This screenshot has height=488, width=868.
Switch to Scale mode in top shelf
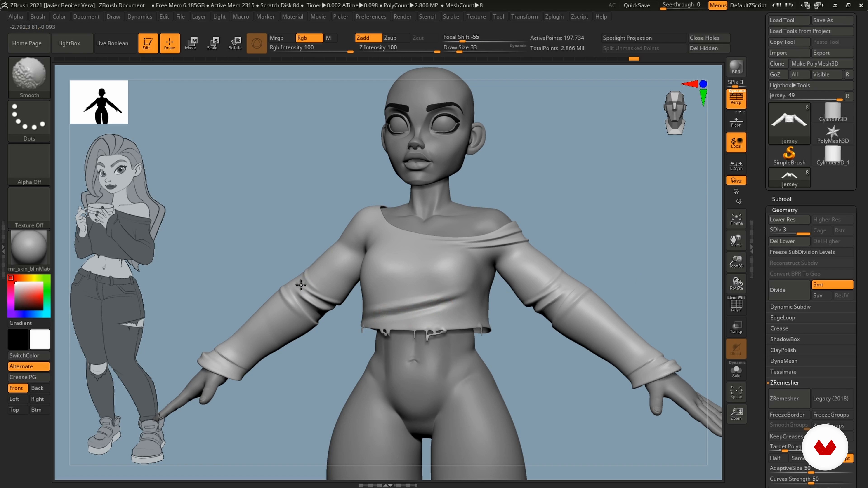click(213, 43)
